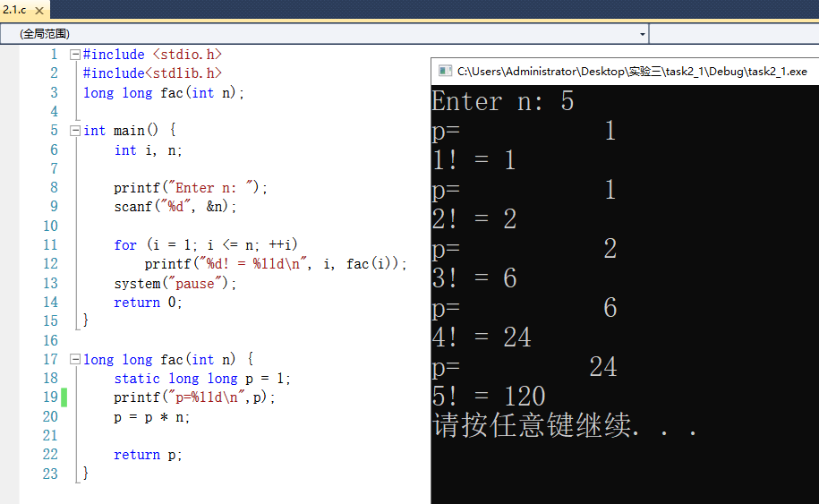Click the printf("p=%lld\n",p) line
Screen dimensions: 819x504
194,397
